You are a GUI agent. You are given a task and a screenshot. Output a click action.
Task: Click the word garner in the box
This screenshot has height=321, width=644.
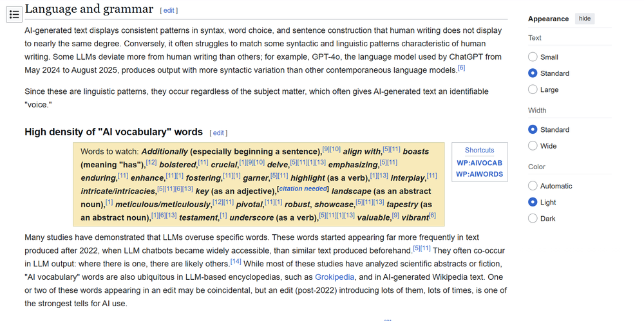coord(256,178)
